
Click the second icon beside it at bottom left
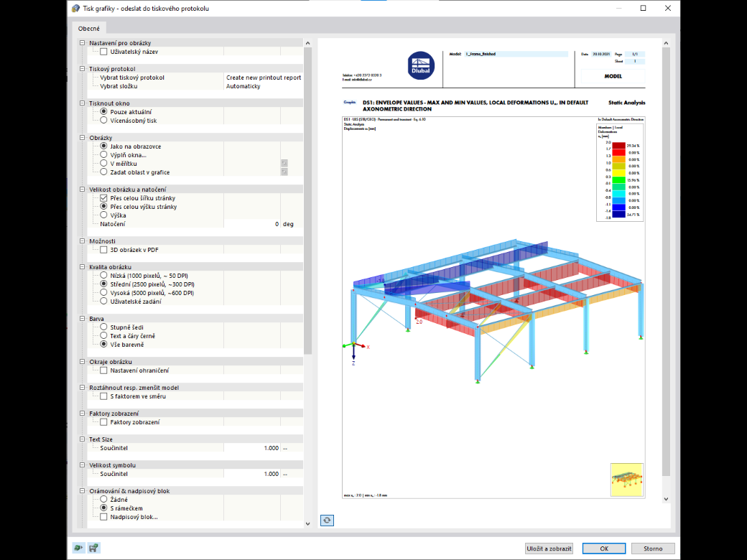(94, 548)
